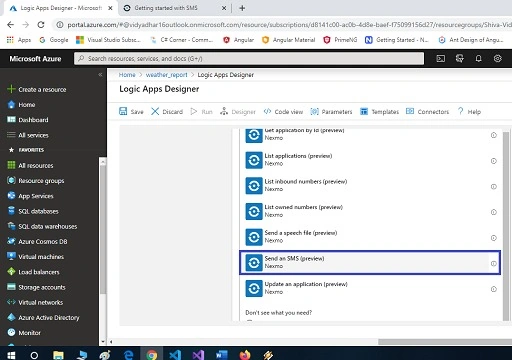This screenshot has height=360, width=512.
Task: Open Templates from the toolbar
Action: [x=379, y=112]
